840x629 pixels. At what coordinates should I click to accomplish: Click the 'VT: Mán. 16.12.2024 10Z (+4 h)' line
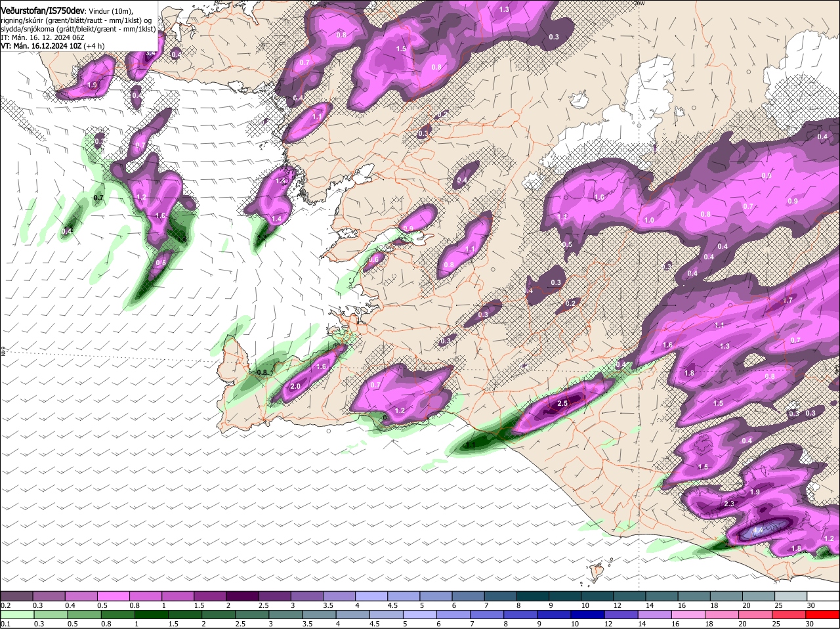pos(52,46)
